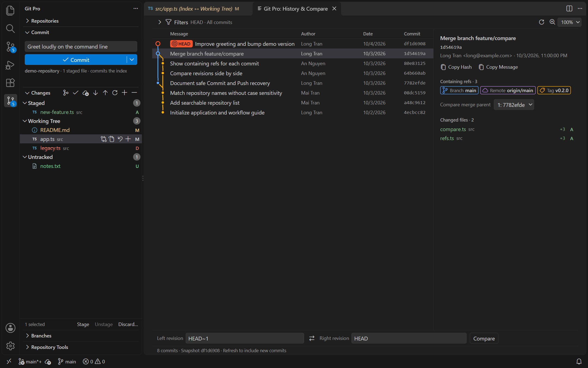588x368 pixels.
Task: Click the split editor icon
Action: 569,8
